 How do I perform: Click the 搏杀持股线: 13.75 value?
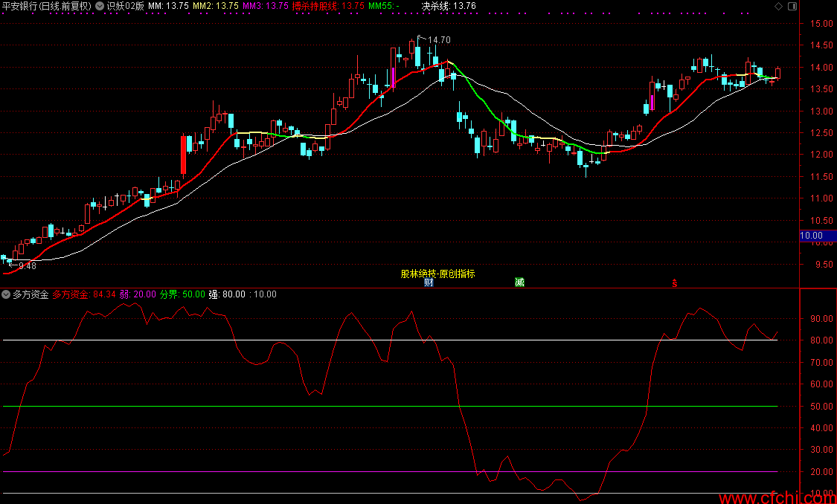[329, 7]
